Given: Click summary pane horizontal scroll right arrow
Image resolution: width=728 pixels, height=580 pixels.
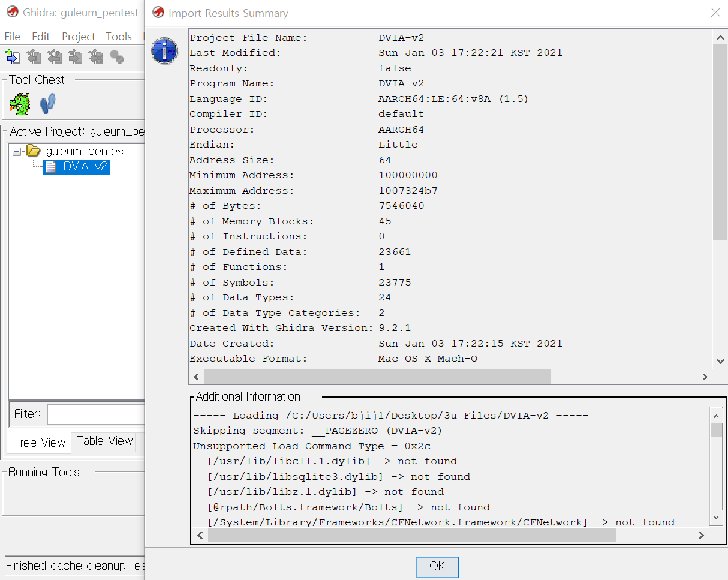Looking at the screenshot, I should coord(705,377).
